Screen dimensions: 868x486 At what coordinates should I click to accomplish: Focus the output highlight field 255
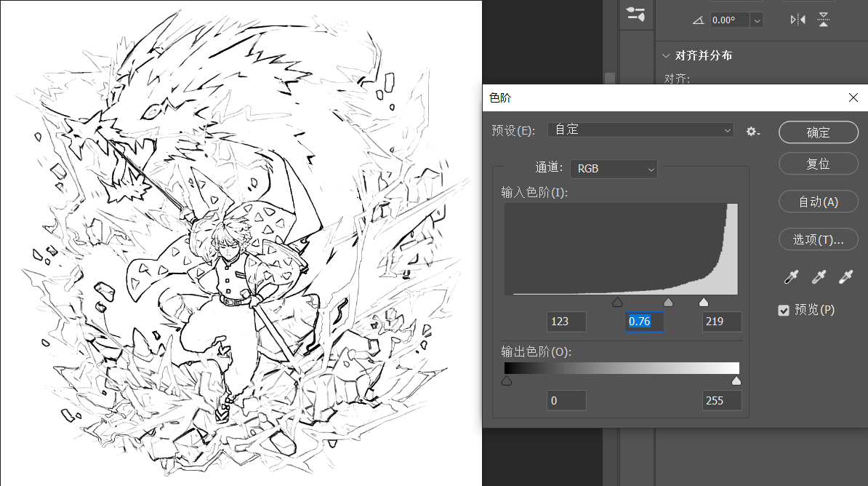coord(722,401)
